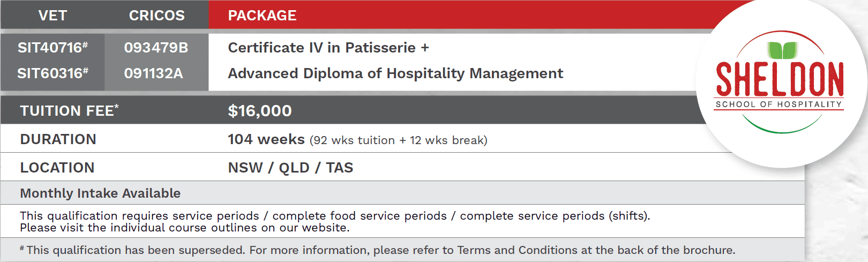868x262 pixels.
Task: Click the LOCATION row label
Action: click(x=57, y=168)
